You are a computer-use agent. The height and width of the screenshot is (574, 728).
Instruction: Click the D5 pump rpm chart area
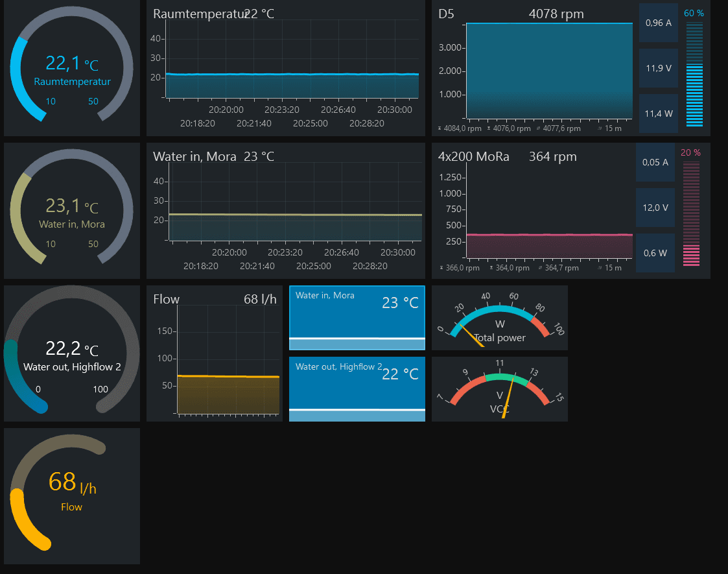(x=549, y=70)
